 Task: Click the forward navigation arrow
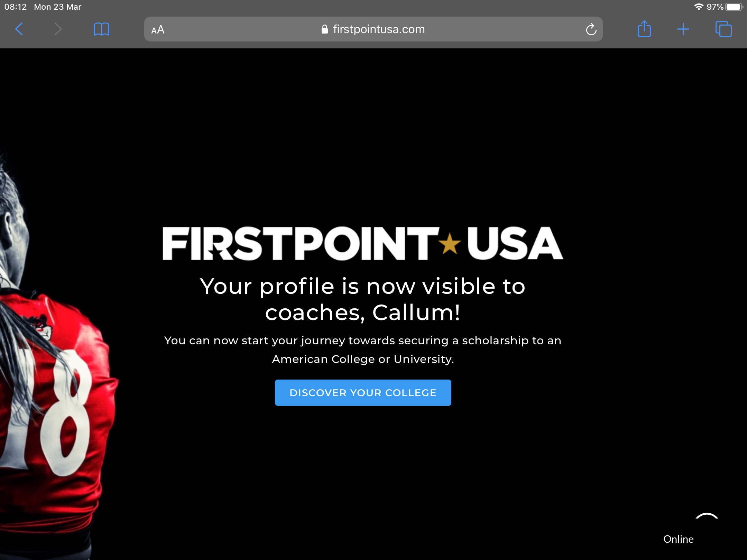tap(58, 29)
